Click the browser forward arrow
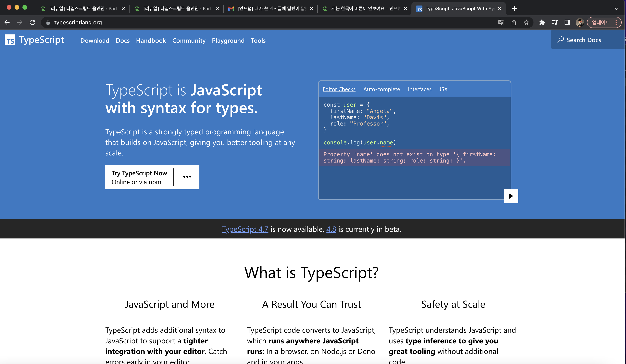This screenshot has width=626, height=364. point(20,22)
